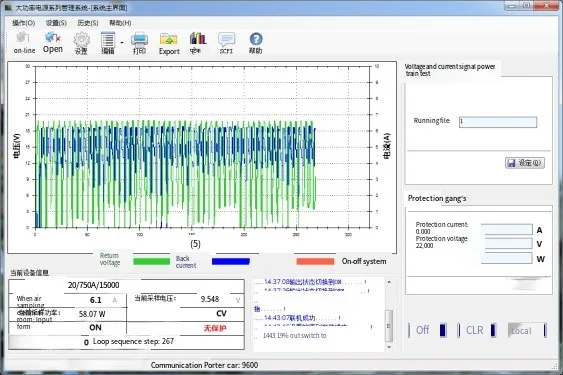The image size is (563, 375).
Task: Select the Open toolbar icon
Action: [x=52, y=37]
